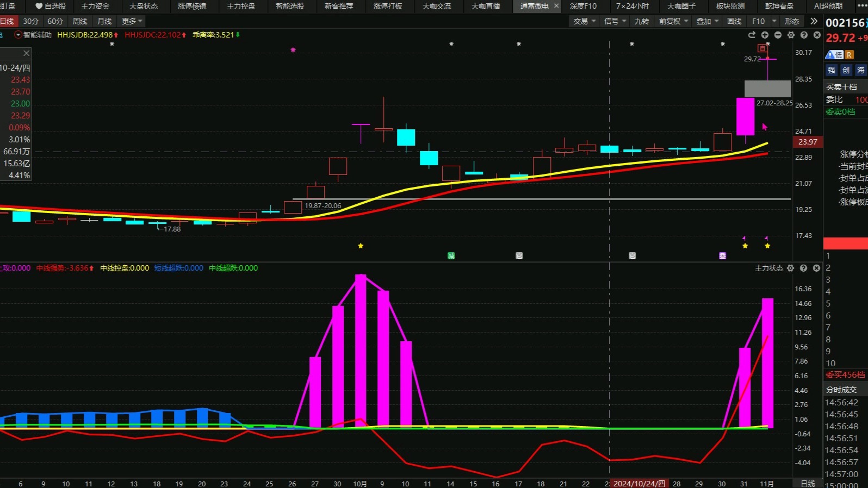This screenshot has height=488, width=868.
Task: Click the event marker icon below 10/23
Action: [632, 255]
